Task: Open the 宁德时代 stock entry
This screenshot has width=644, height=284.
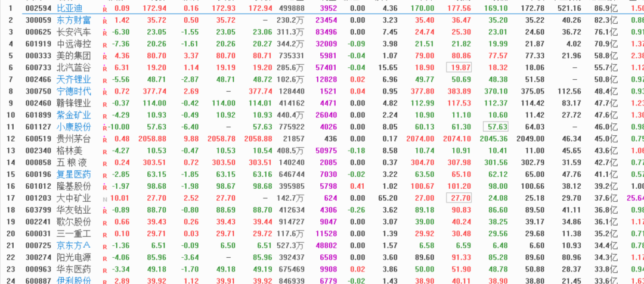Action: click(74, 91)
